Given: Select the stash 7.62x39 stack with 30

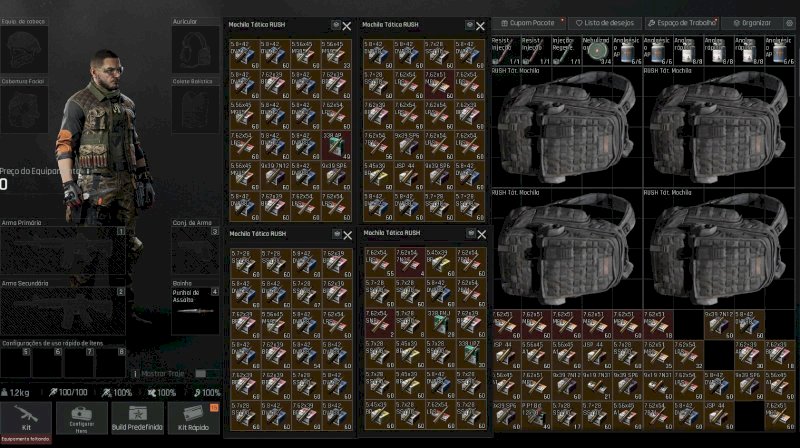Looking at the screenshot, I should (749, 355).
